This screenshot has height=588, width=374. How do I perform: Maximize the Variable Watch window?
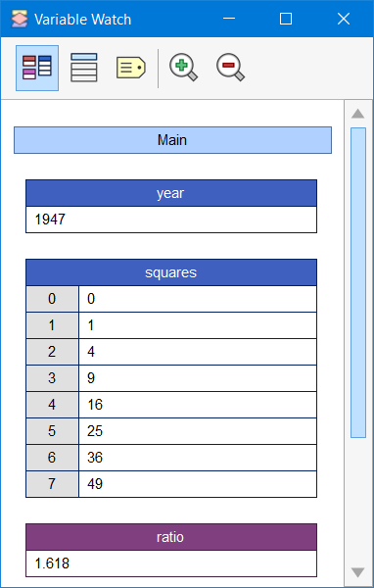pyautogui.click(x=286, y=19)
